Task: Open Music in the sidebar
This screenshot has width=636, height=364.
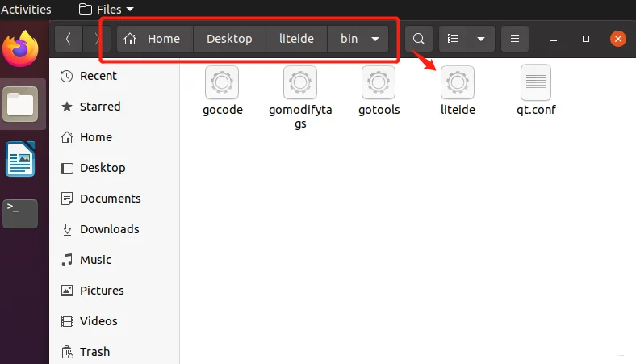Action: (115, 260)
